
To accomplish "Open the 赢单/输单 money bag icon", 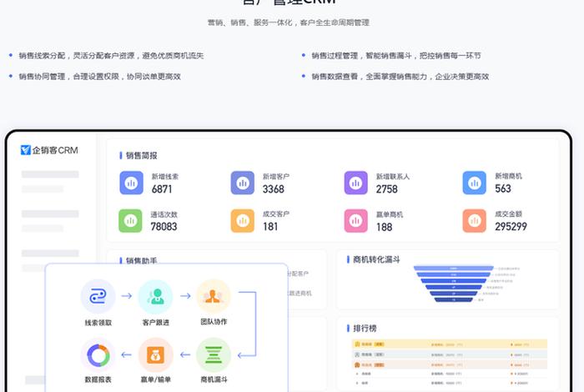I will [x=155, y=354].
